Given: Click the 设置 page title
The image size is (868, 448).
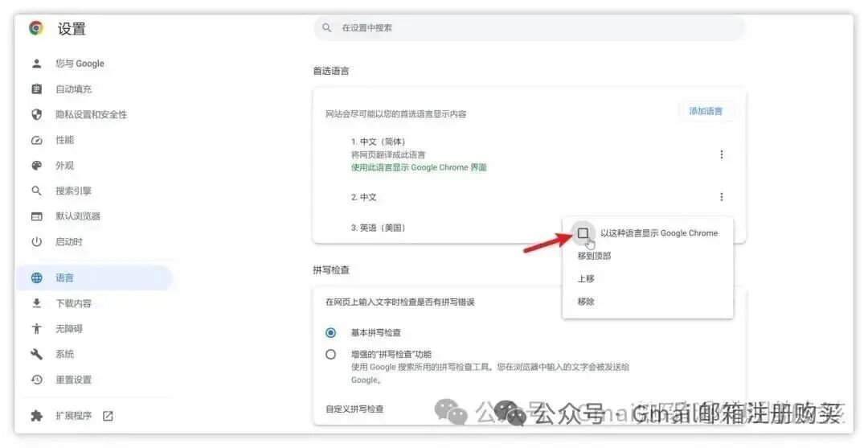Looking at the screenshot, I should coord(72,29).
